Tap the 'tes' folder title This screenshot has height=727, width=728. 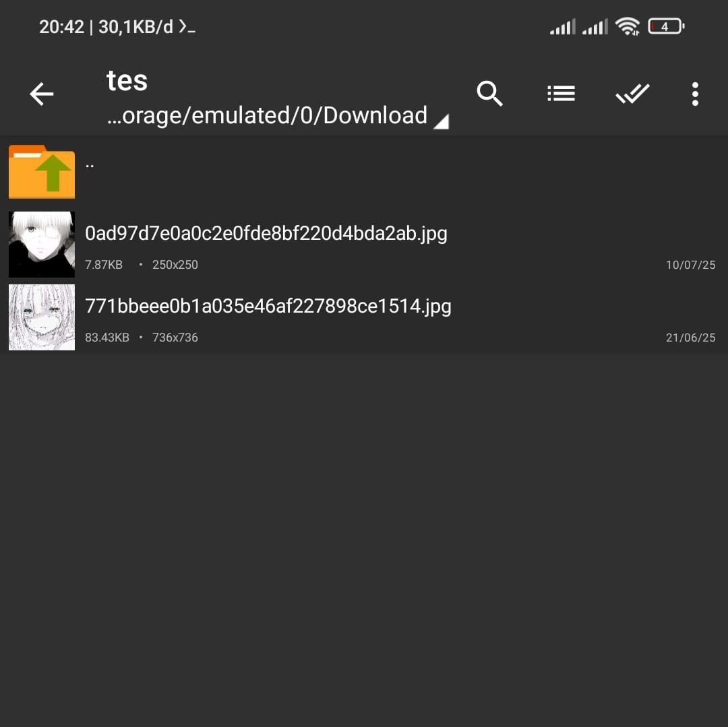coord(127,81)
